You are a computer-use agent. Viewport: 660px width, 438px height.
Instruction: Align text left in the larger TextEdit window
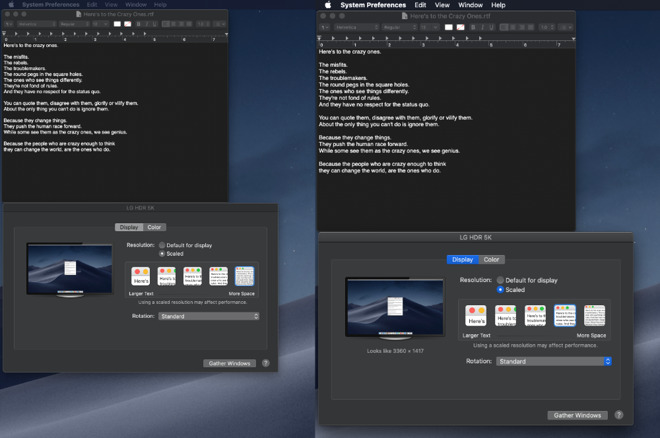(504, 27)
